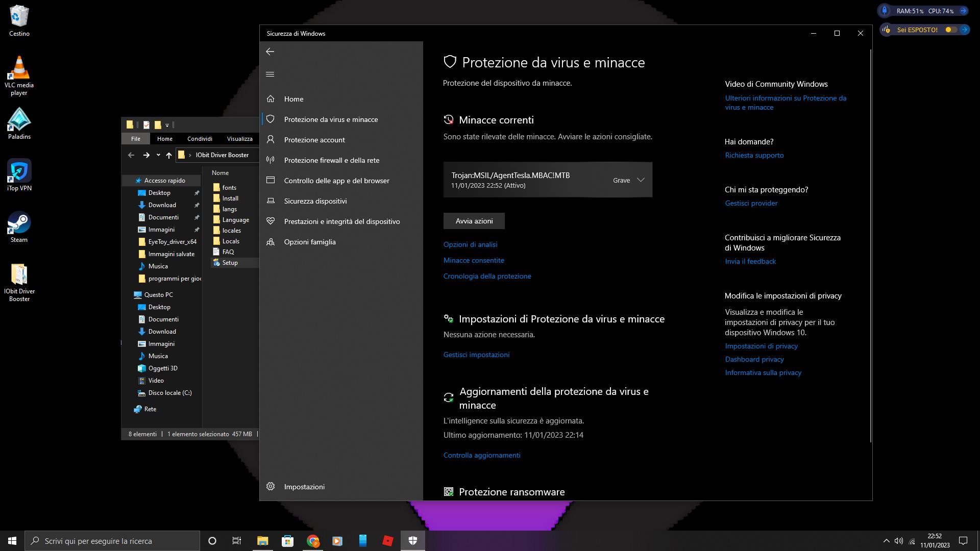Open Sicurezza dispositivi page
The height and width of the screenshot is (551, 980).
tap(315, 201)
